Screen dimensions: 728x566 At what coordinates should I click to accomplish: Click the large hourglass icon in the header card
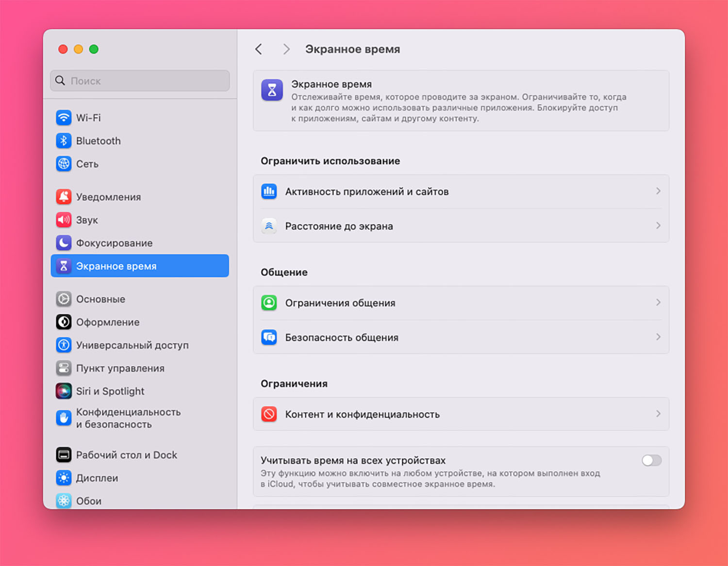272,90
